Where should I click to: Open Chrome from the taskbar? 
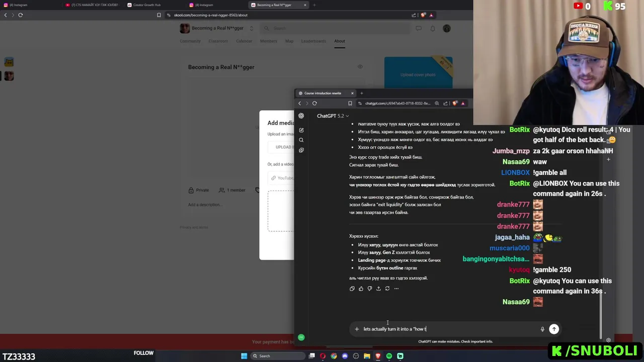coord(334,356)
